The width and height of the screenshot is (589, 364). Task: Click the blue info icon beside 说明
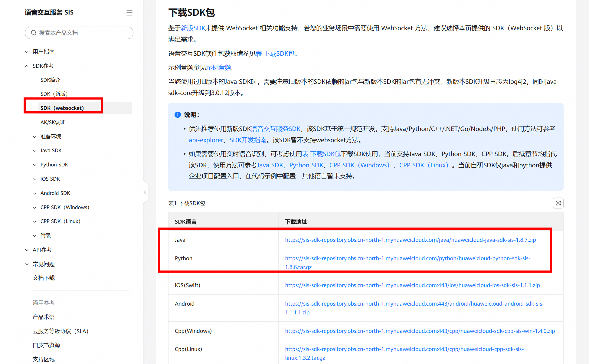[178, 115]
